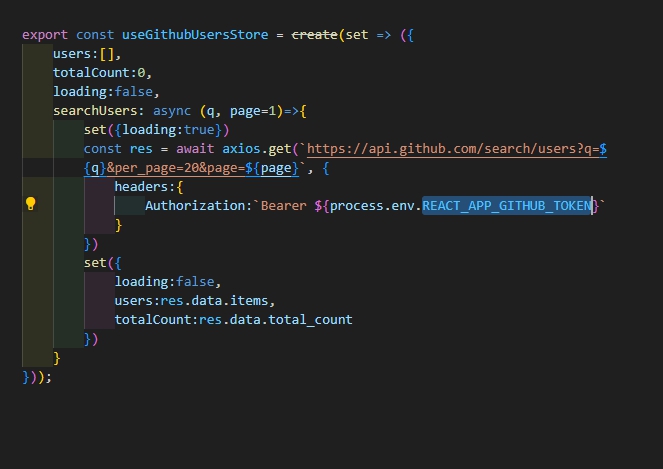This screenshot has height=469, width=663.
Task: Select the &per_page=20&page= URL segment
Action: point(175,168)
